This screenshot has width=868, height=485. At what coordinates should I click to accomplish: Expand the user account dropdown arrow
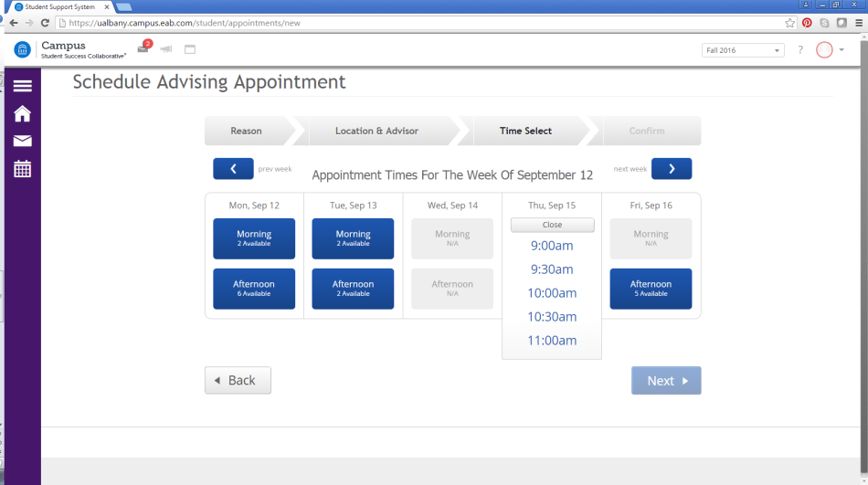842,50
